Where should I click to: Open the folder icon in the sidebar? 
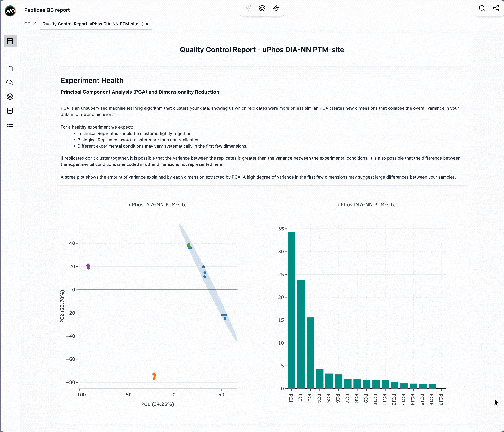(10, 69)
